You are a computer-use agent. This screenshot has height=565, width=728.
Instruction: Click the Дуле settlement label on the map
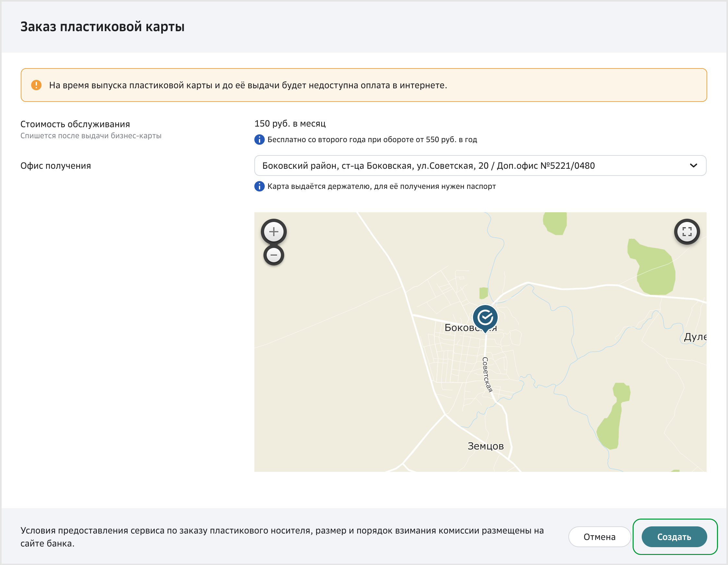click(695, 337)
